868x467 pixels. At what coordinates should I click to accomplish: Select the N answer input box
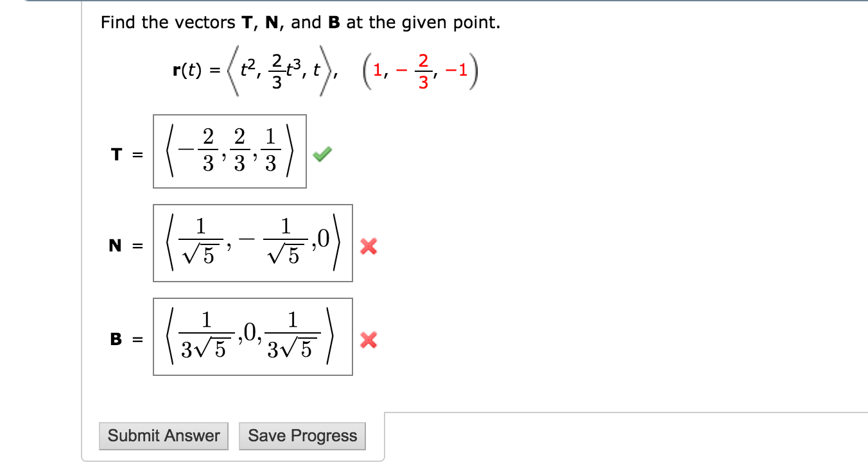(252, 243)
